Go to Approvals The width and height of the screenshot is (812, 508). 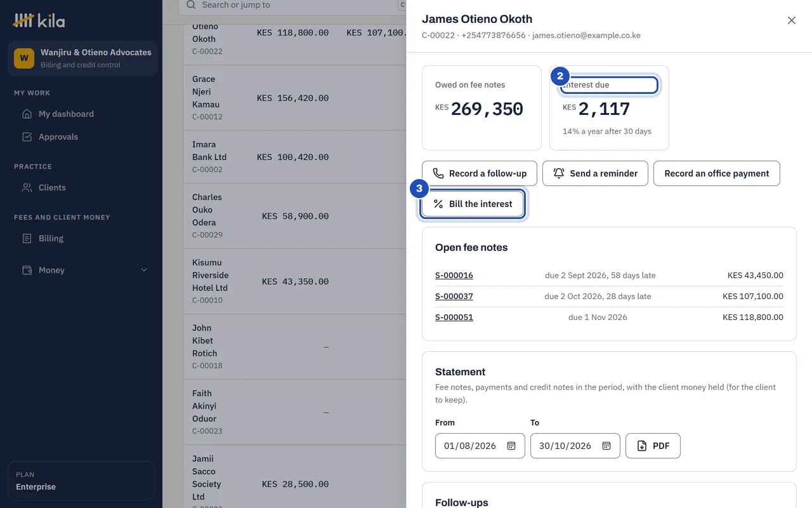click(x=81, y=137)
